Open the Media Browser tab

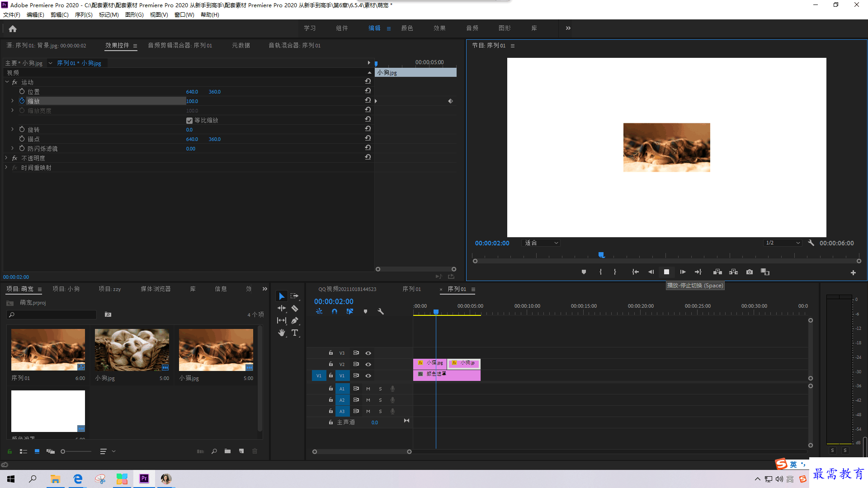pos(156,289)
